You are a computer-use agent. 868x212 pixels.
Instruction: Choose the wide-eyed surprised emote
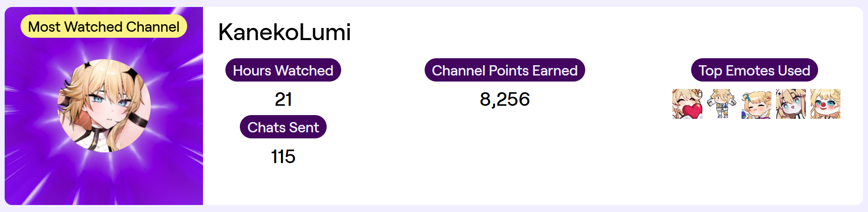pos(791,104)
